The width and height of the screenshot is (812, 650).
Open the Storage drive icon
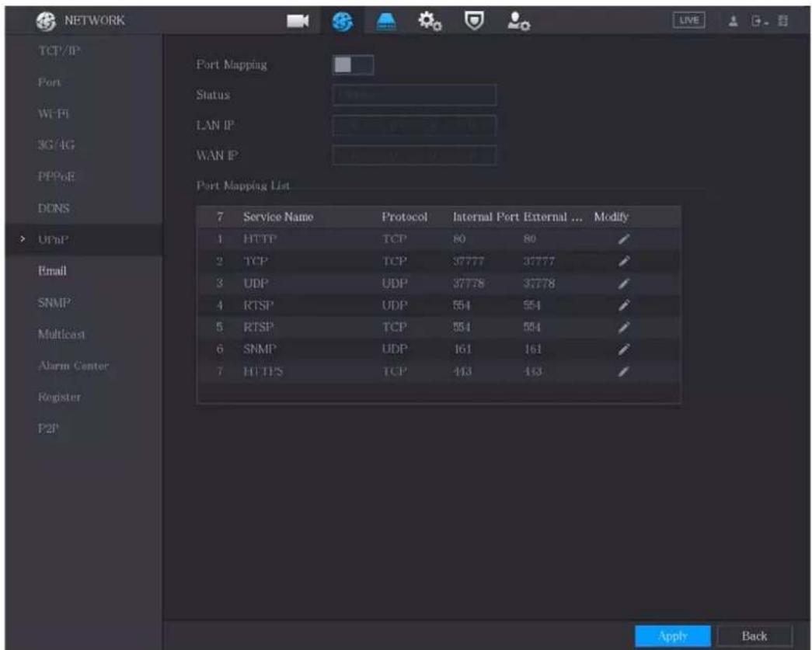(x=386, y=22)
